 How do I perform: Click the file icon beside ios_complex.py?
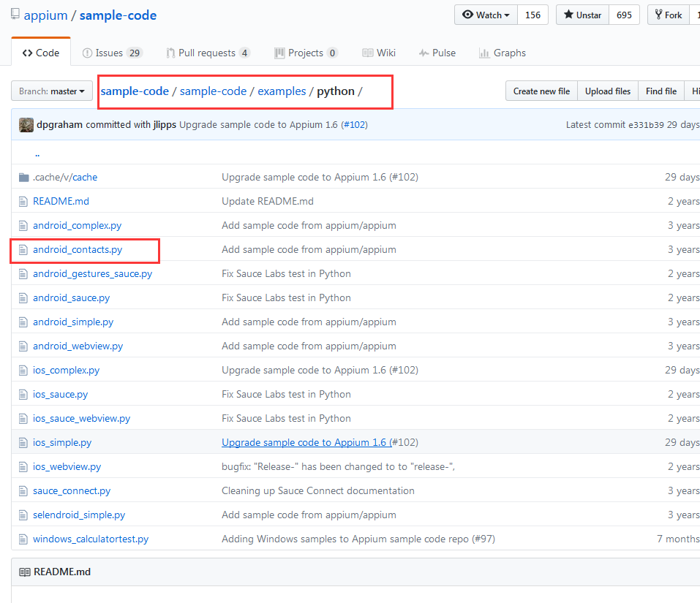[x=23, y=370]
